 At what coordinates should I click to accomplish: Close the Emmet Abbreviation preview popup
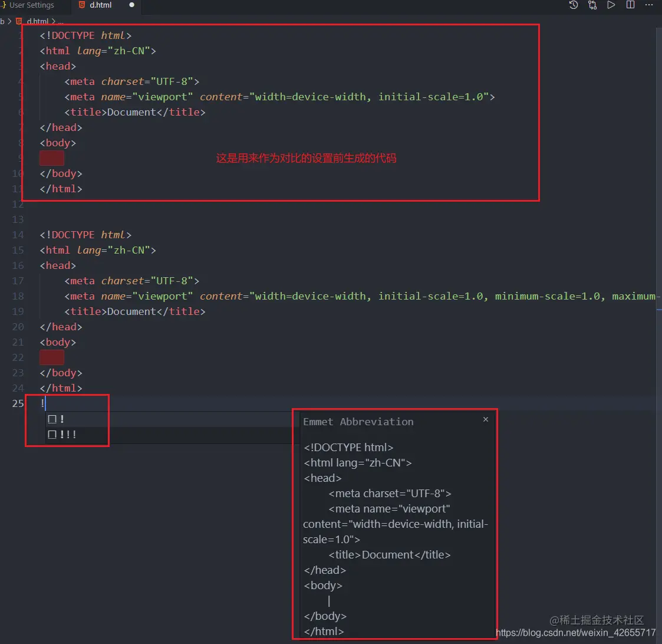[486, 419]
